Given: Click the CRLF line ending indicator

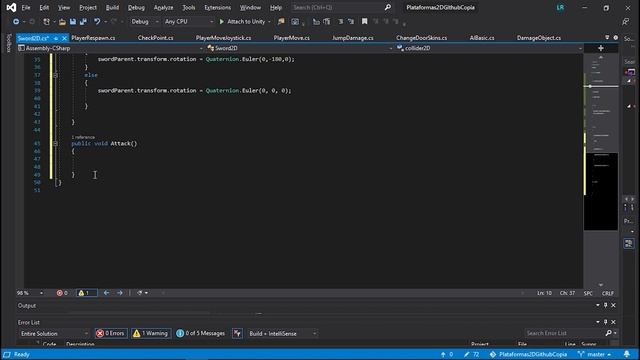Looking at the screenshot, I should pyautogui.click(x=608, y=293).
